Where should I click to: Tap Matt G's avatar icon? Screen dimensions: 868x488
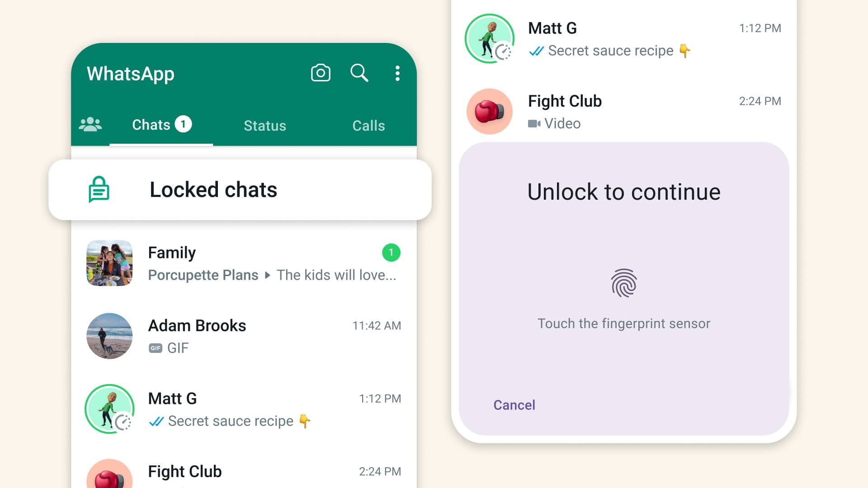tap(110, 408)
